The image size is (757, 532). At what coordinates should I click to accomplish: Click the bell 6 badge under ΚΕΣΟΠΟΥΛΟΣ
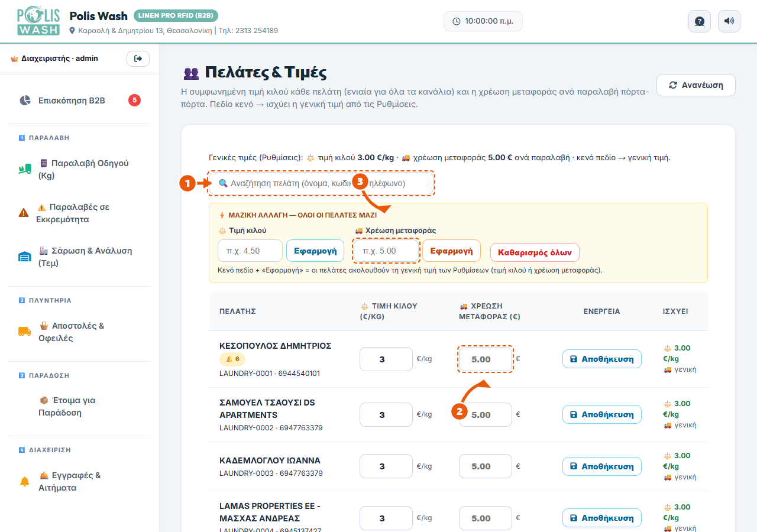click(x=232, y=359)
